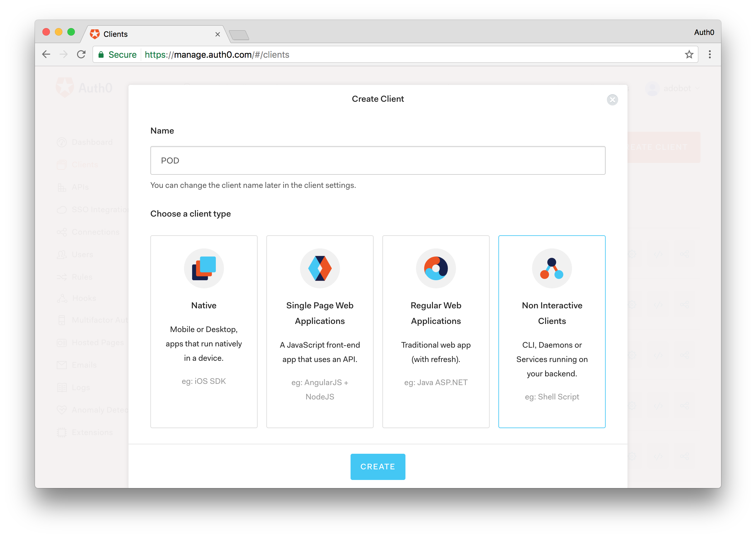756x538 pixels.
Task: Select the Single Page Web Applications icon
Action: [x=320, y=268]
